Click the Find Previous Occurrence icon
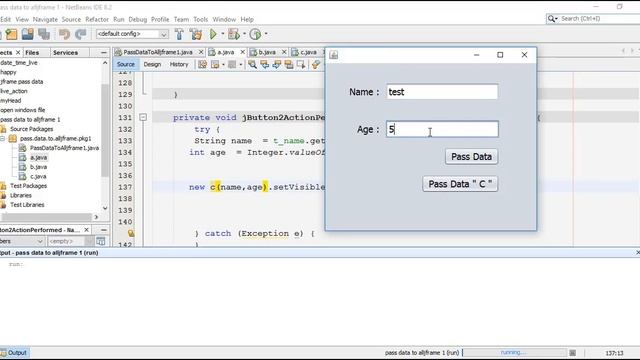Screen dimensions: 640x360 pyautogui.click(x=264, y=64)
